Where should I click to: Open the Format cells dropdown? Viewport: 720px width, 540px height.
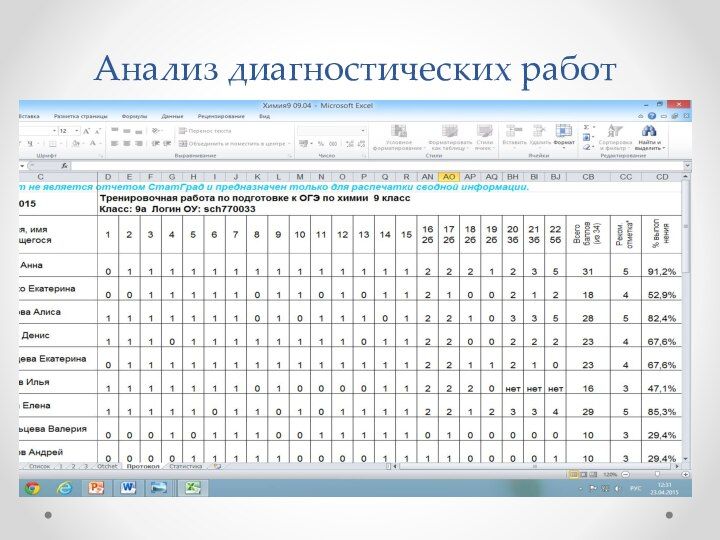(564, 137)
